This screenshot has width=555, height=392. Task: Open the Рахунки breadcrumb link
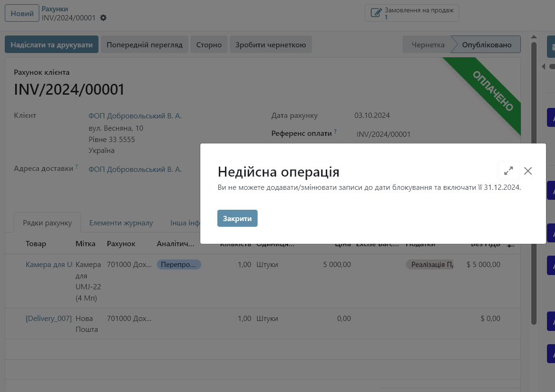[55, 9]
